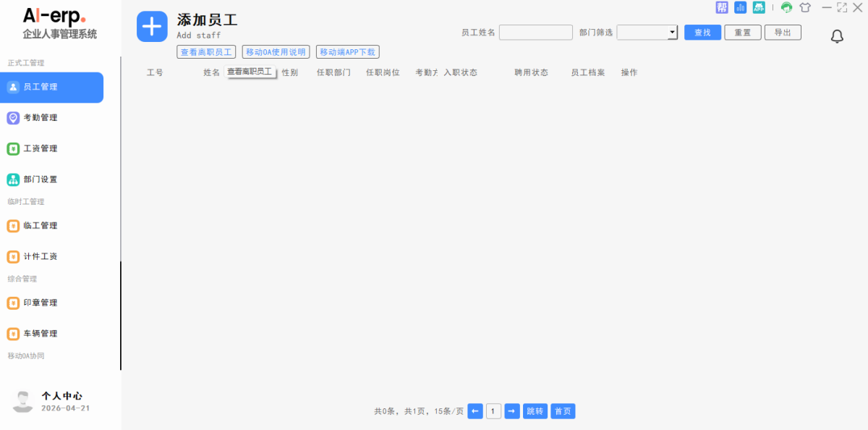This screenshot has height=430, width=868.
Task: Open the blue bar chart statistics icon
Action: (x=740, y=7)
